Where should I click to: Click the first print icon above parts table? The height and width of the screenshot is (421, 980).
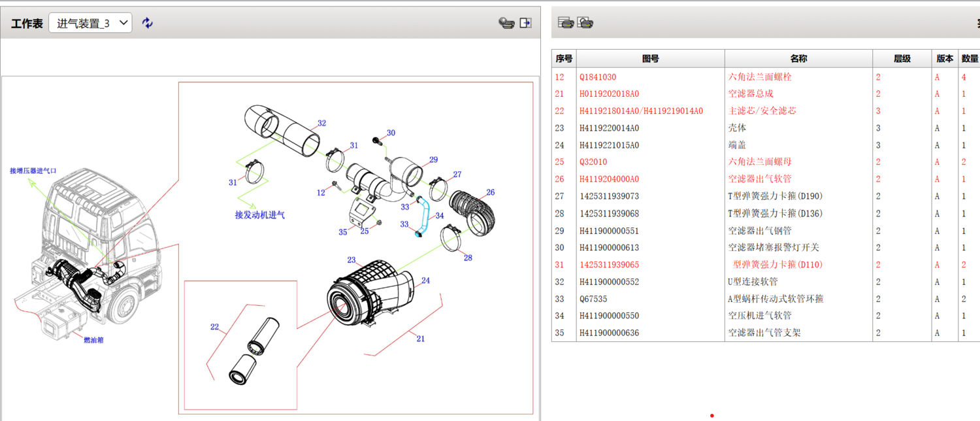pyautogui.click(x=566, y=23)
